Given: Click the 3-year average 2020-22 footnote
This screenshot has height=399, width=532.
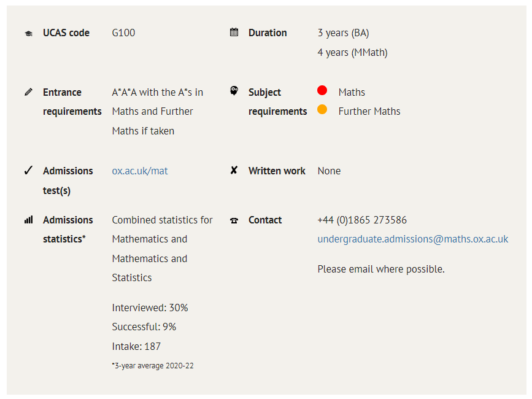Looking at the screenshot, I should (x=153, y=366).
